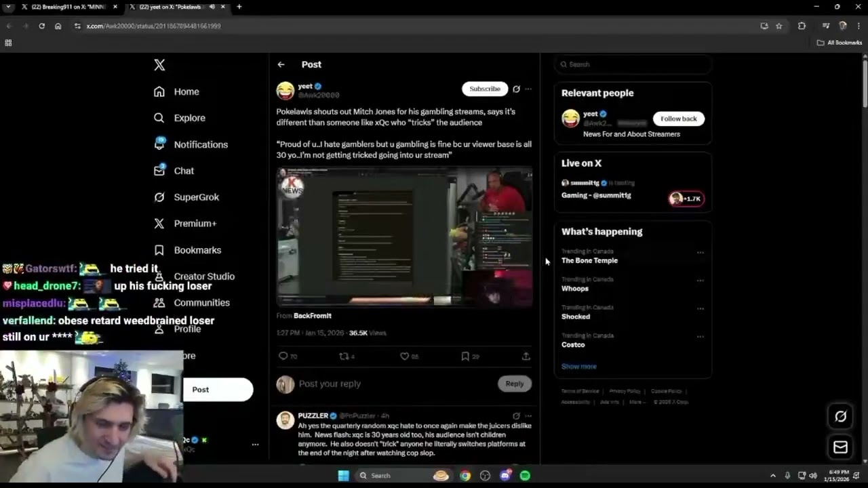868x488 pixels.
Task: Click the Terms of Service footer link
Action: point(580,391)
